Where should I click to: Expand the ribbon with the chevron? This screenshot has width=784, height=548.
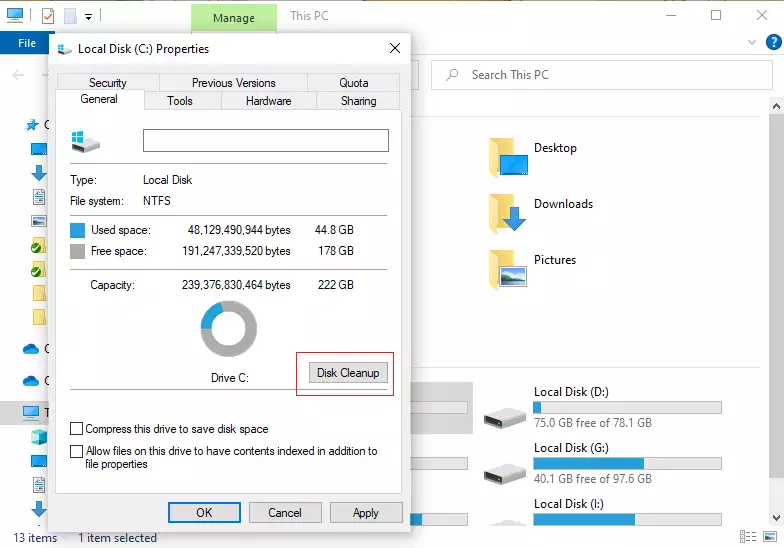(x=752, y=42)
